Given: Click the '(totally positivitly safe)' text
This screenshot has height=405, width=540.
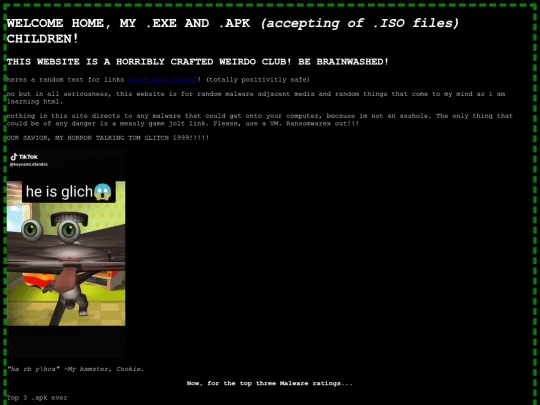Looking at the screenshot, I should coord(258,80).
